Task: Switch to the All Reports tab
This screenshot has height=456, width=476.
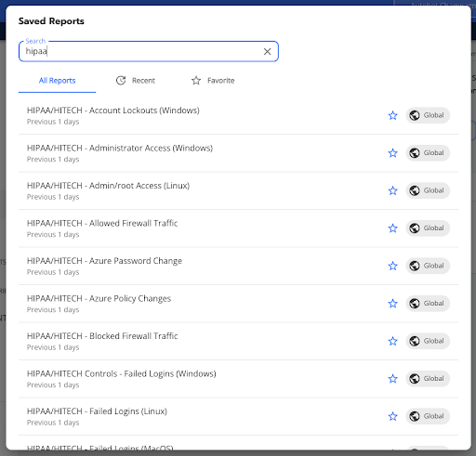Action: (57, 81)
